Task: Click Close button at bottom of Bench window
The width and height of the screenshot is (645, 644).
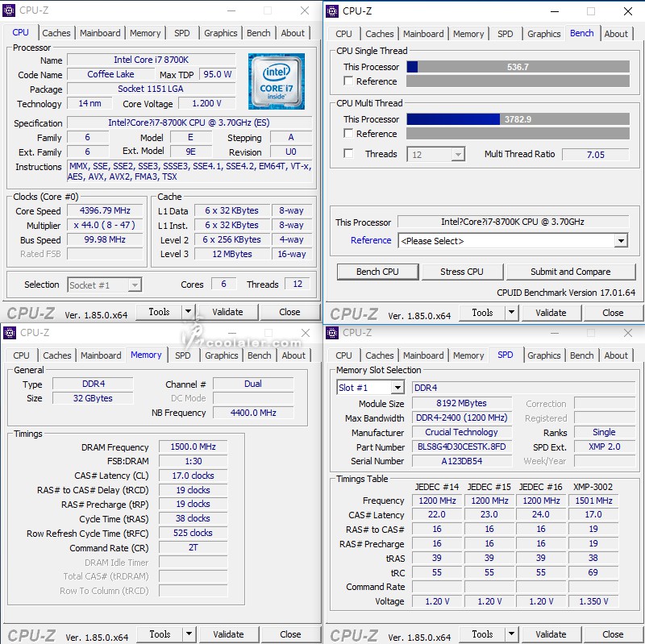Action: click(613, 313)
